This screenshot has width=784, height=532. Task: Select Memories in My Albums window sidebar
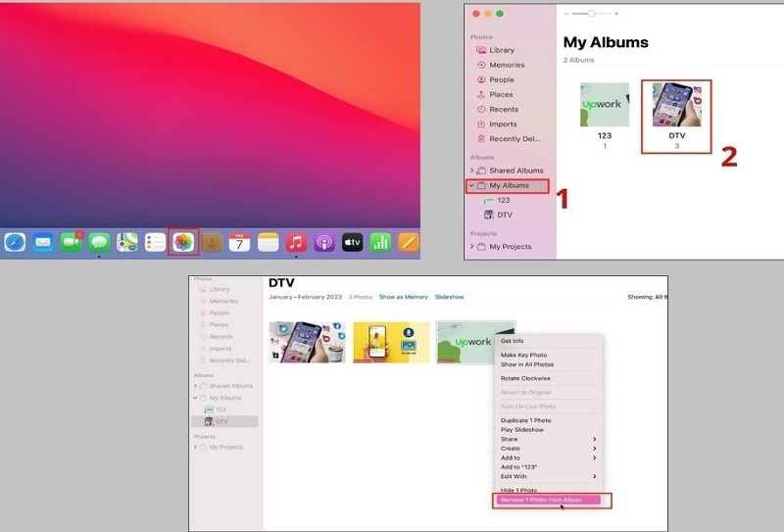(509, 65)
